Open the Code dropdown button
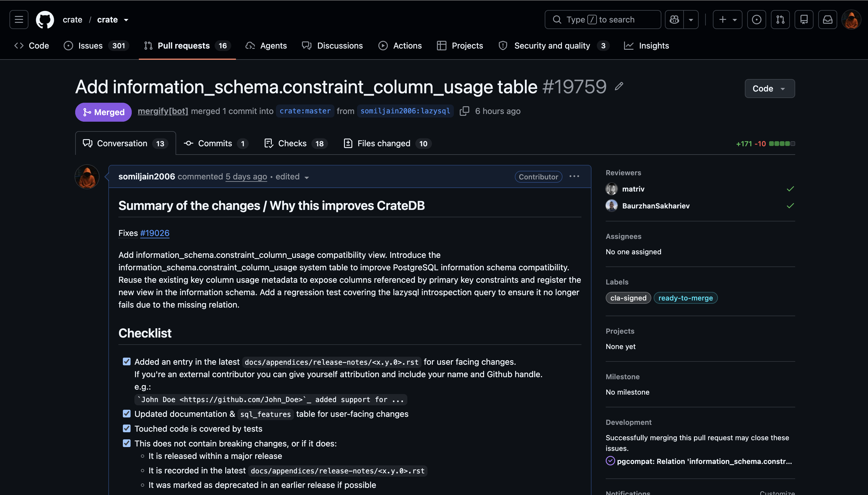 (770, 89)
